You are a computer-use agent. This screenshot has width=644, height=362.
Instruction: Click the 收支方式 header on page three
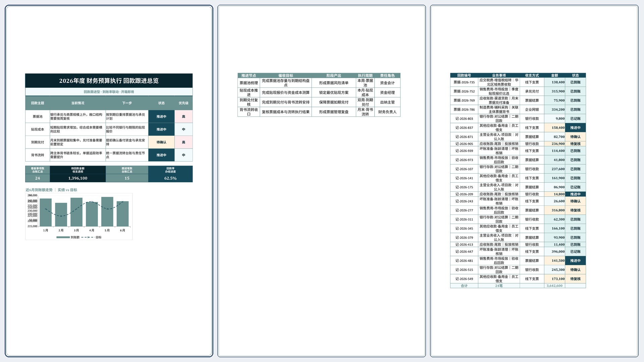tap(532, 75)
